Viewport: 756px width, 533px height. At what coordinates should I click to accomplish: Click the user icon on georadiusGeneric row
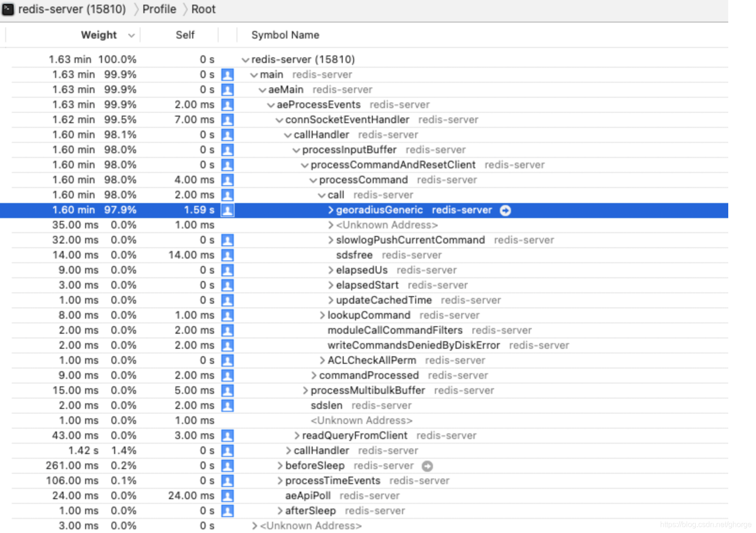(x=228, y=210)
